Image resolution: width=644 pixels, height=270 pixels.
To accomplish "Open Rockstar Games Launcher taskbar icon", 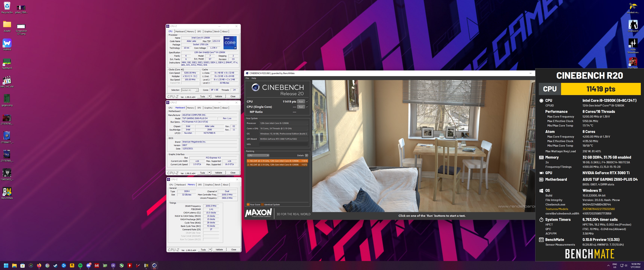I will (x=72, y=265).
